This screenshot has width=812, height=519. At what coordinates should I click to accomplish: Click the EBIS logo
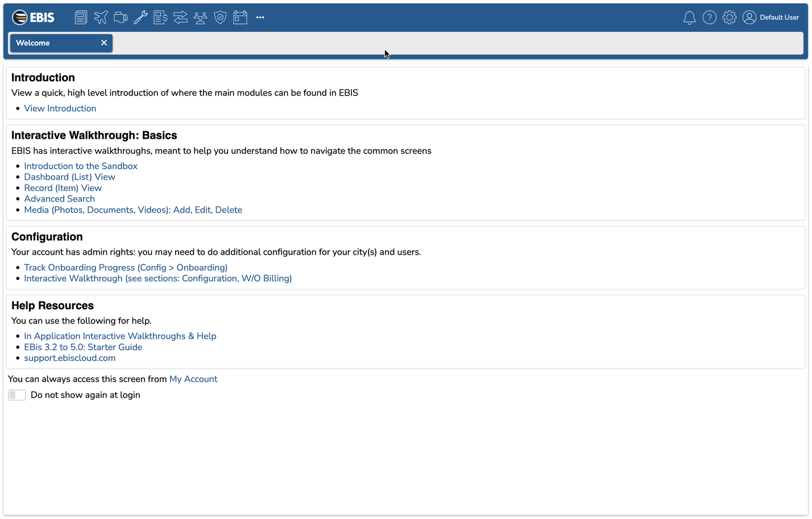pyautogui.click(x=34, y=18)
